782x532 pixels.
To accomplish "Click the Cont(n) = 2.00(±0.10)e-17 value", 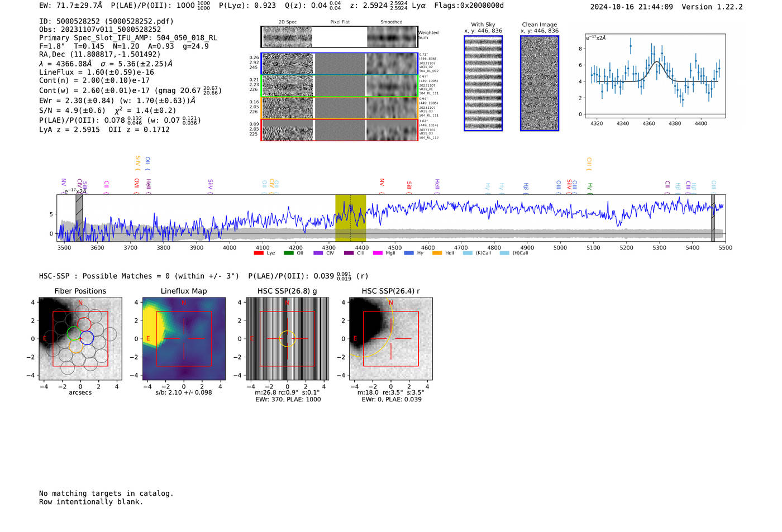I will pyautogui.click(x=94, y=80).
